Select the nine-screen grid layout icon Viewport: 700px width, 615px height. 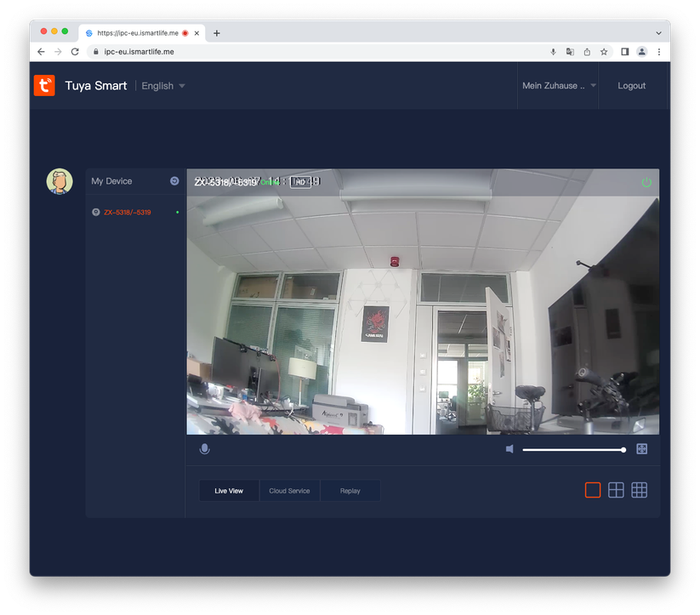click(x=640, y=490)
